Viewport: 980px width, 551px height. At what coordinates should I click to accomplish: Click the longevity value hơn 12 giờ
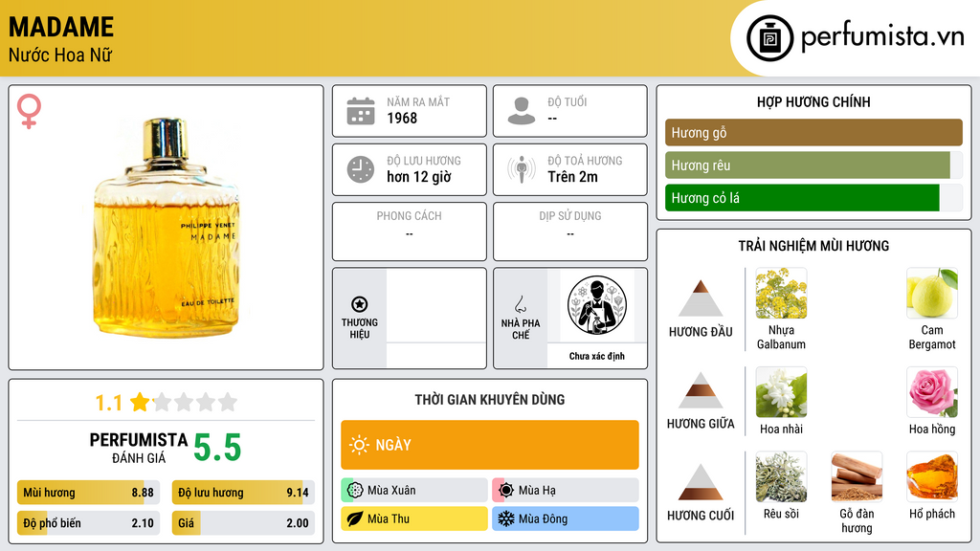(x=419, y=177)
